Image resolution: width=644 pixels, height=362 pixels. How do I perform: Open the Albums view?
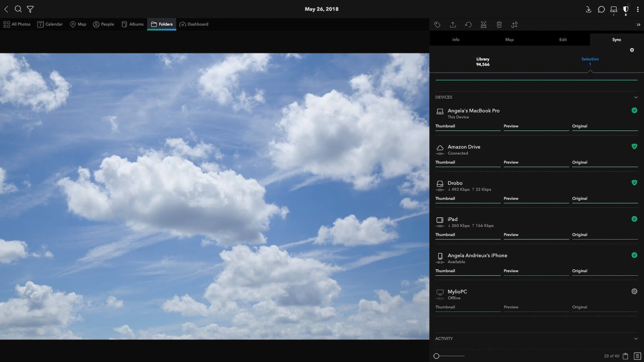(133, 24)
